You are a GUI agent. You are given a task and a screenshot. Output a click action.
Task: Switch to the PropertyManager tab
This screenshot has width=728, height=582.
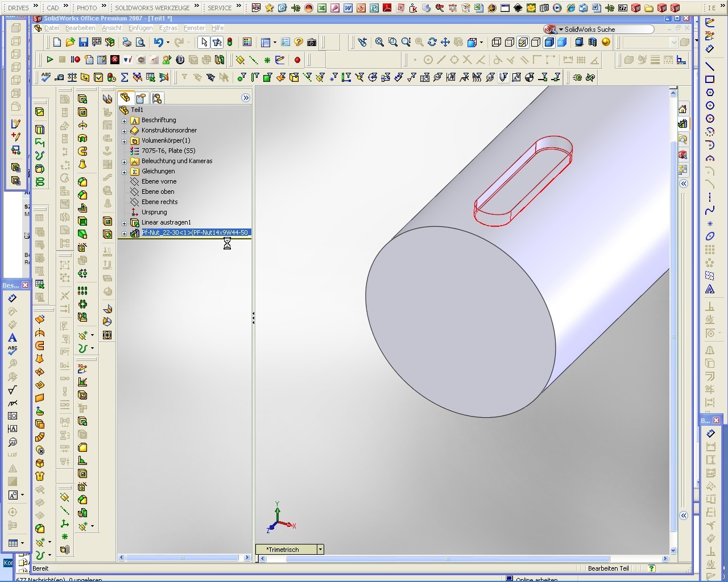[x=141, y=98]
